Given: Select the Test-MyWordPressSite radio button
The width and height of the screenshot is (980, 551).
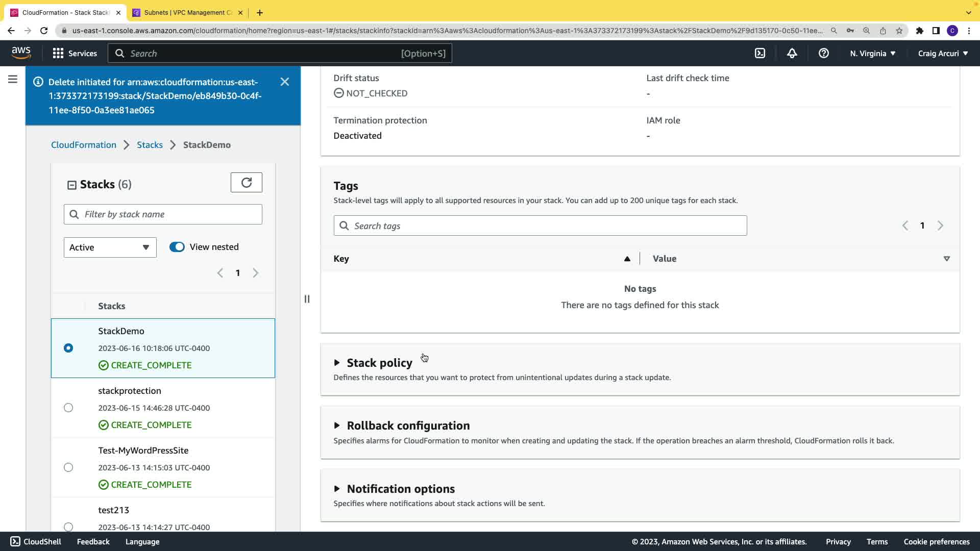Looking at the screenshot, I should click(68, 467).
